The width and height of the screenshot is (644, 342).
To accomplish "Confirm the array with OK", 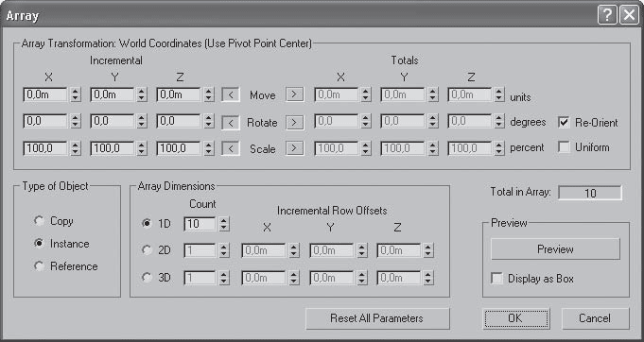I will (x=515, y=318).
